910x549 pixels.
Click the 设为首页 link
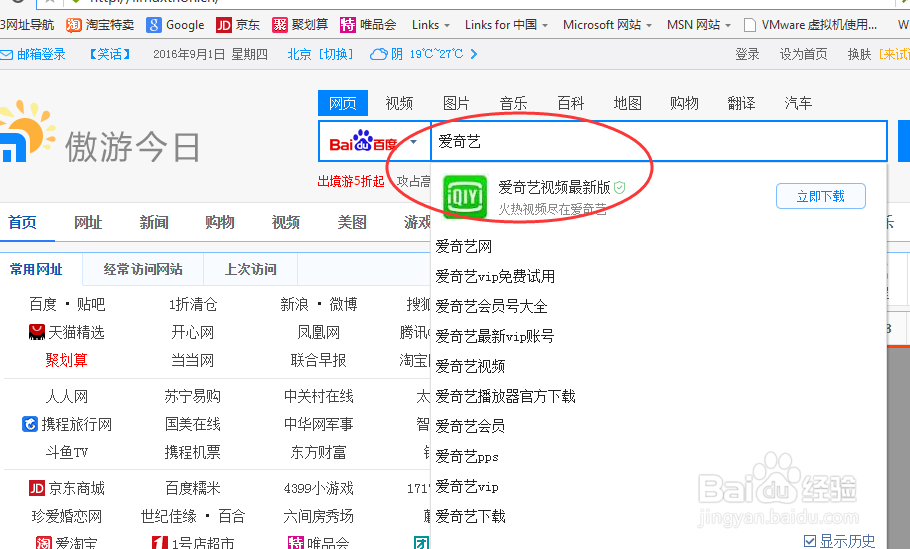803,54
